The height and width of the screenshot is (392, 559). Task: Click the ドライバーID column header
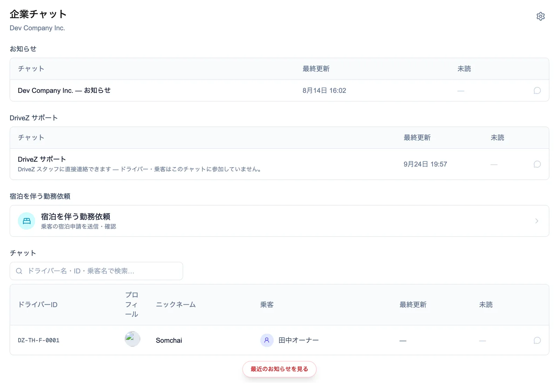tap(38, 305)
